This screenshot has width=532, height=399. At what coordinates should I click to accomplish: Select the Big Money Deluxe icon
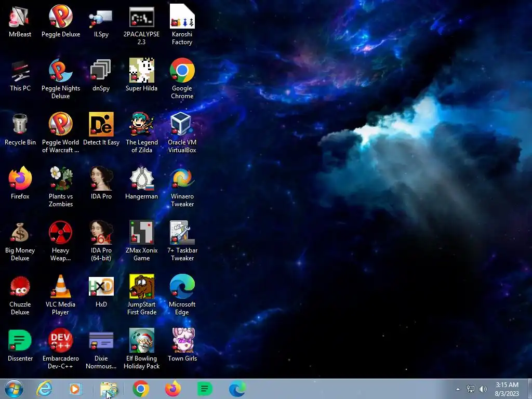(20, 241)
